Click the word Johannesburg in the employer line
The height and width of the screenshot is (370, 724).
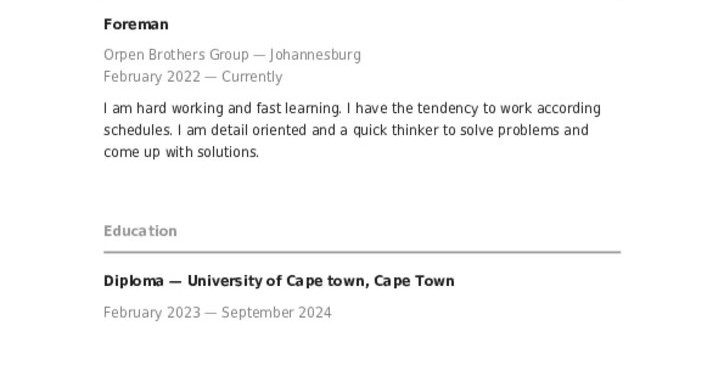pyautogui.click(x=315, y=55)
